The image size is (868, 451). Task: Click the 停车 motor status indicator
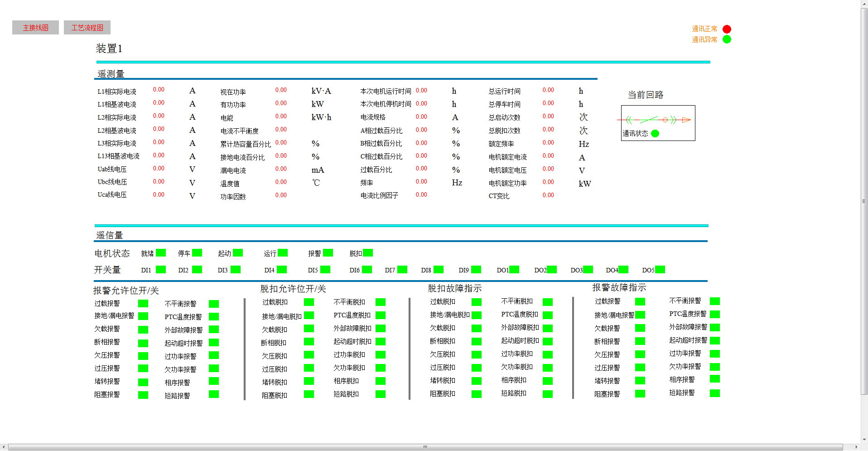pos(197,253)
